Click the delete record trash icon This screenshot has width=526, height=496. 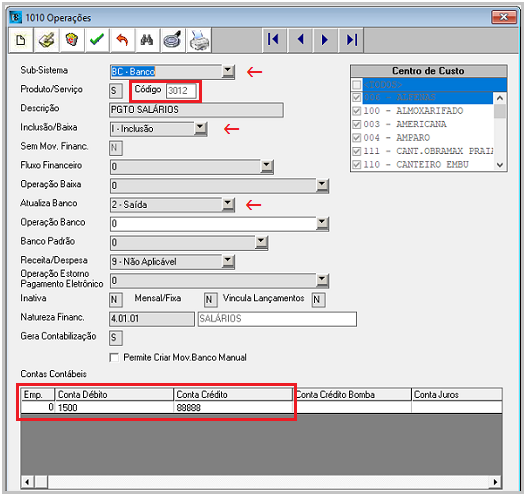[x=72, y=40]
